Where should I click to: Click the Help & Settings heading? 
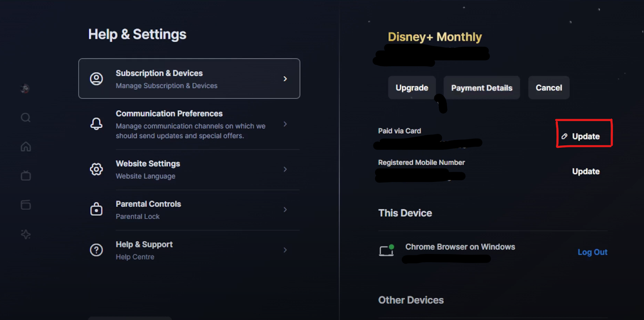tap(137, 35)
